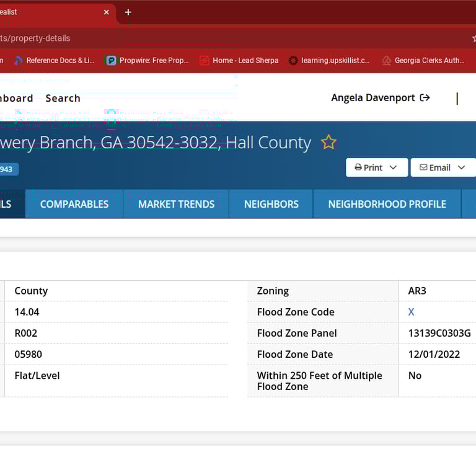
Task: Click the Georgia Clerks bookmark favicon
Action: tap(387, 60)
